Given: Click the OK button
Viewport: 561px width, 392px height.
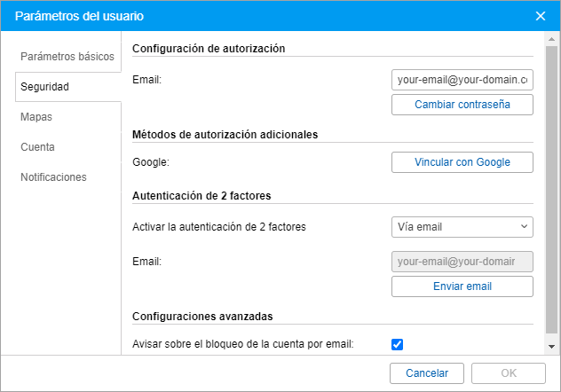Looking at the screenshot, I should [508, 373].
